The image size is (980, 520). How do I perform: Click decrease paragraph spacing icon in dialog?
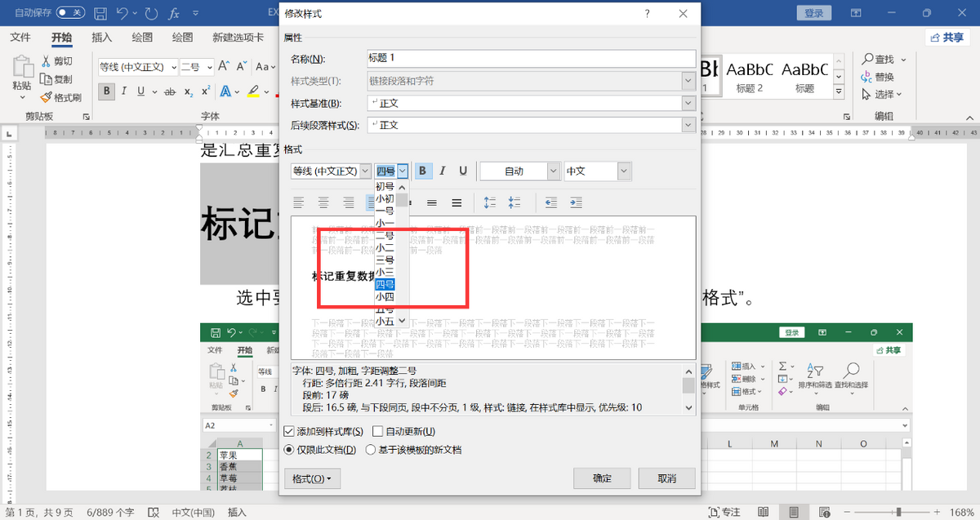tap(514, 202)
